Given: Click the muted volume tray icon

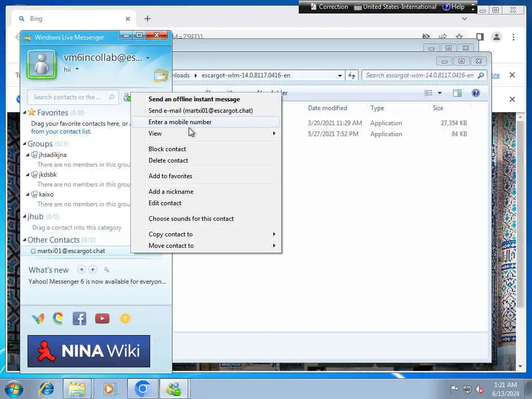Looking at the screenshot, I should click(x=480, y=389).
